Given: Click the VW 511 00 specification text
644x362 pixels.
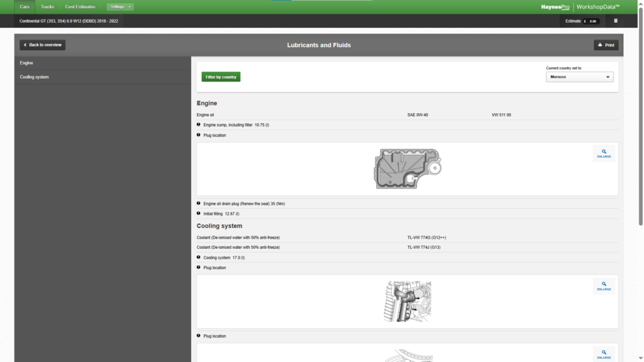Looking at the screenshot, I should 501,115.
